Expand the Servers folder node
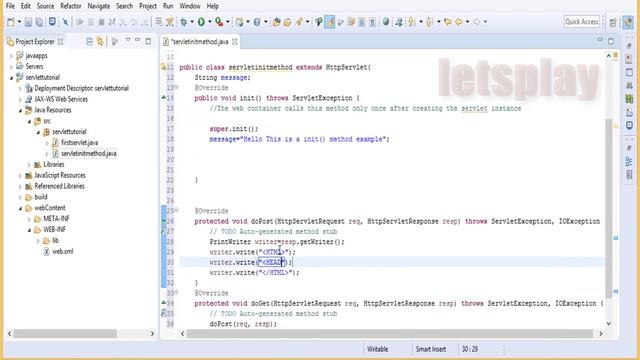The image size is (640, 360). (x=11, y=67)
